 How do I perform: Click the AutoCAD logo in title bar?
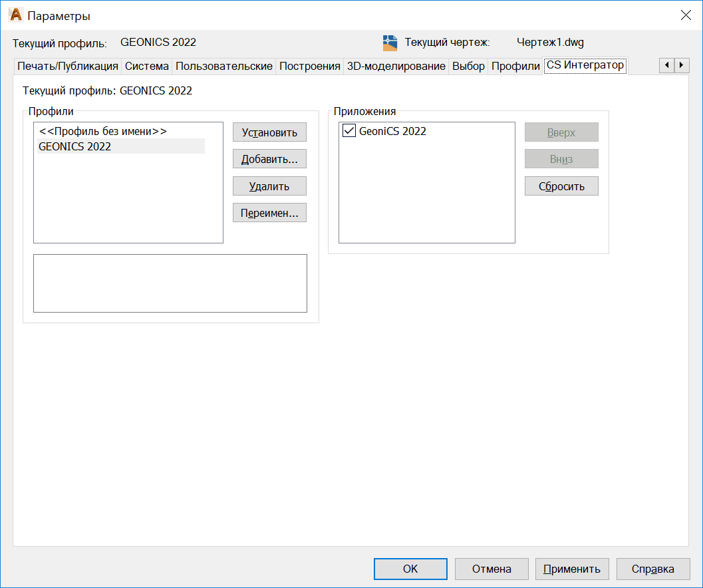pos(15,15)
